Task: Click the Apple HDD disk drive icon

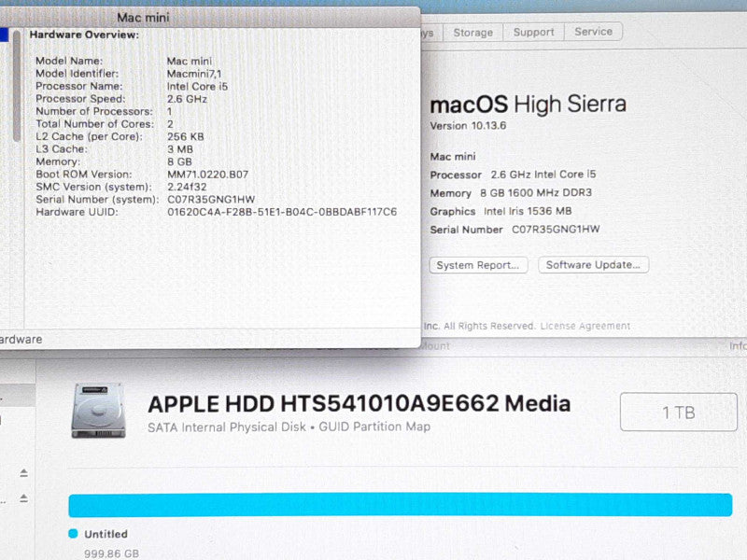Action: pyautogui.click(x=99, y=411)
